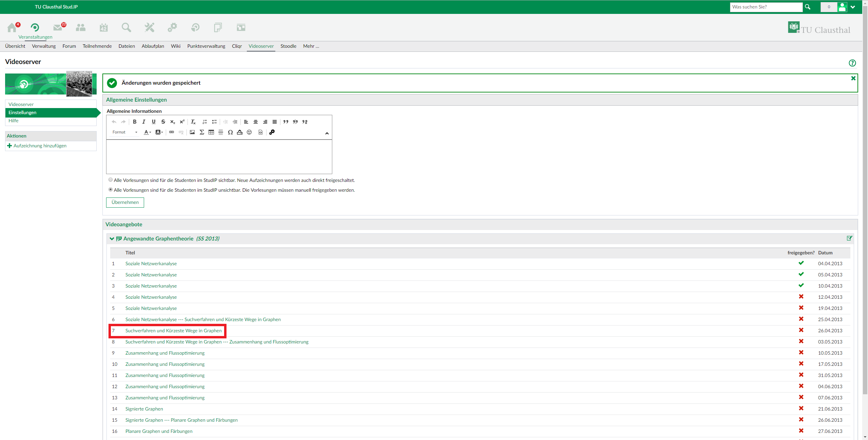The width and height of the screenshot is (868, 440).
Task: Switch to the Stoodle tab
Action: point(288,46)
